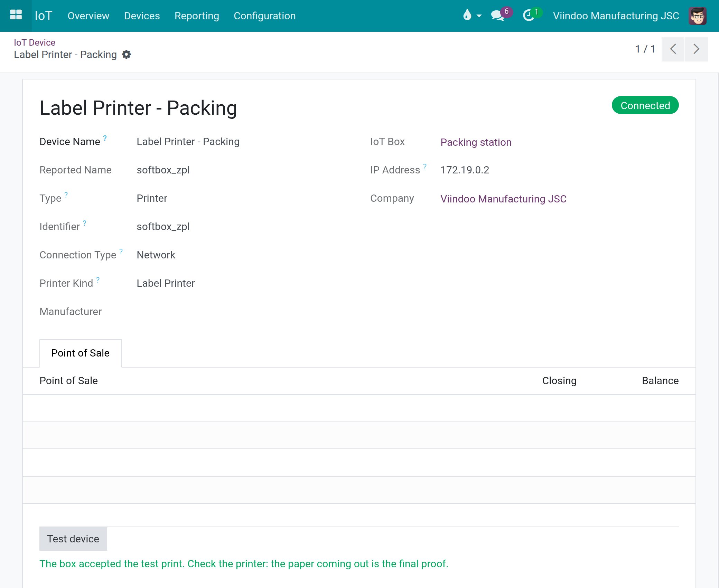Go to previous record arrow
The width and height of the screenshot is (719, 588).
click(673, 49)
